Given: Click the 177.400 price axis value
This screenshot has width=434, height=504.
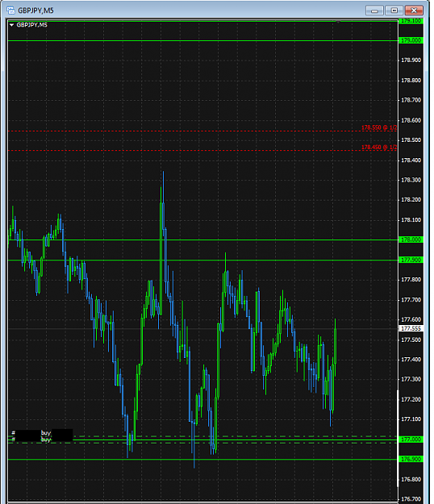Looking at the screenshot, I should pos(411,360).
